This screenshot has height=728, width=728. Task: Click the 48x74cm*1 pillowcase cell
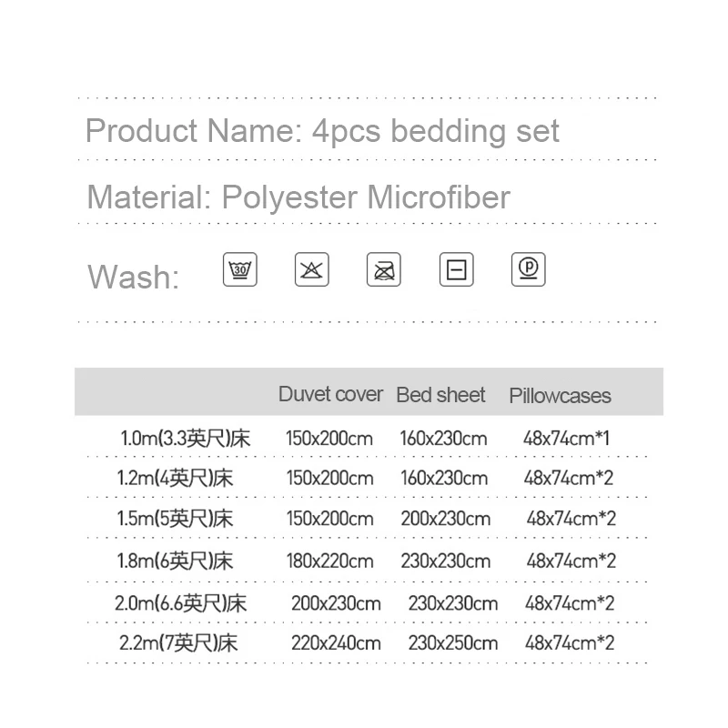coord(566,439)
